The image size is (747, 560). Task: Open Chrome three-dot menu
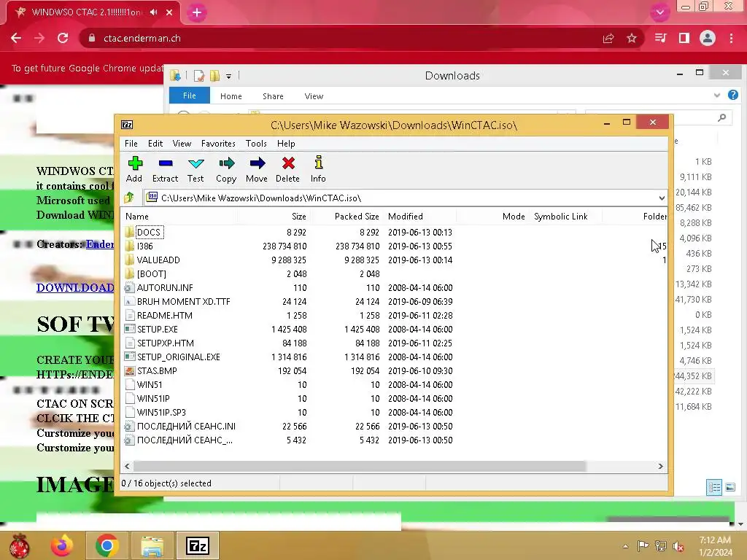pos(731,38)
